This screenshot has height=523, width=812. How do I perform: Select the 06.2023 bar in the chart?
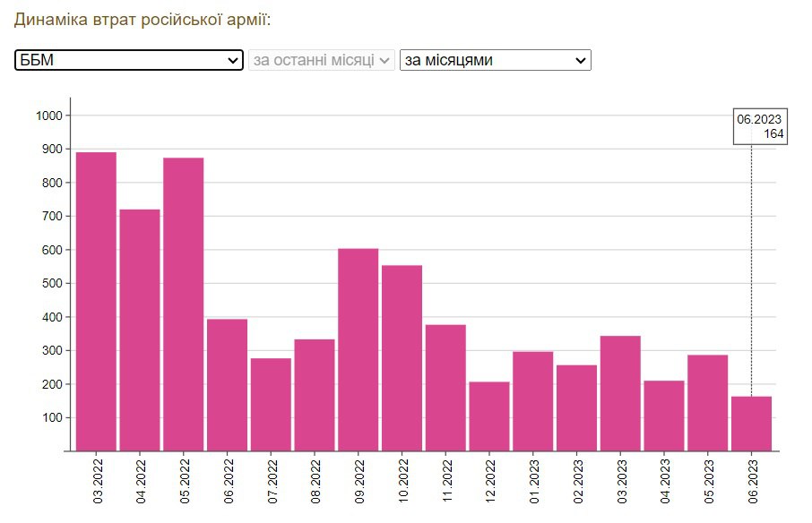pyautogui.click(x=752, y=424)
